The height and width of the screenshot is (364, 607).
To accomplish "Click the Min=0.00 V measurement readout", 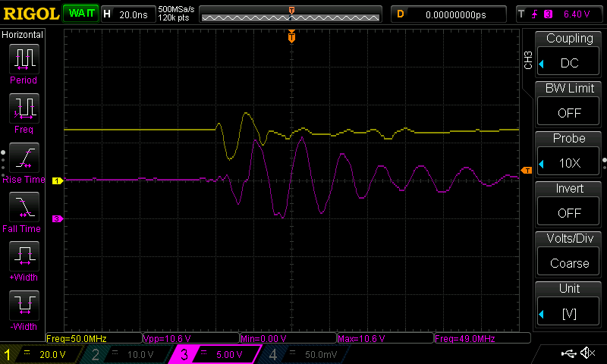I will pos(288,338).
